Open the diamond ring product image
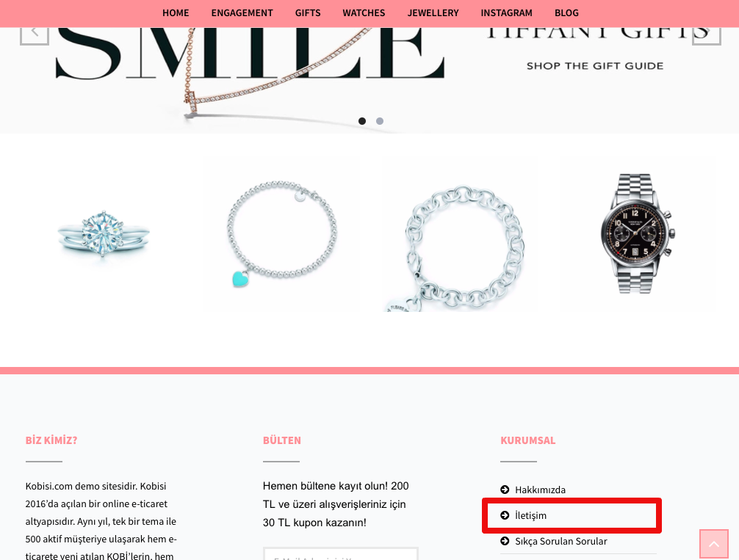739x560 pixels. coord(104,234)
